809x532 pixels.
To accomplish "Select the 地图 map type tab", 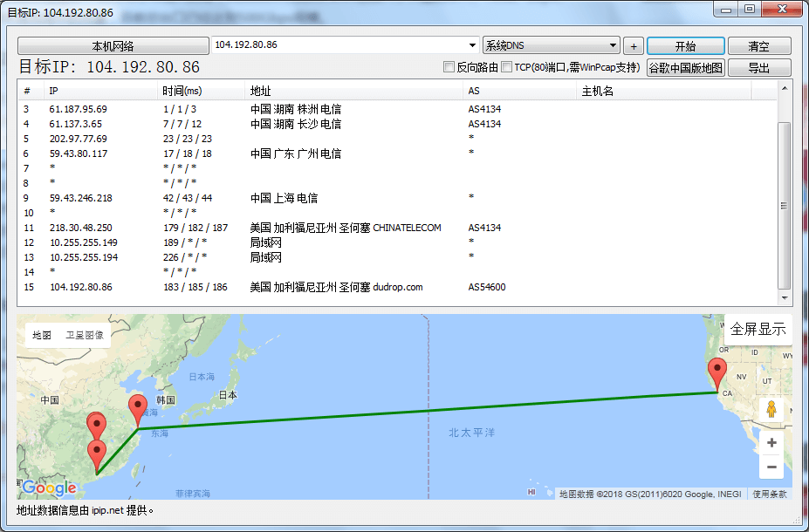I will tap(42, 335).
